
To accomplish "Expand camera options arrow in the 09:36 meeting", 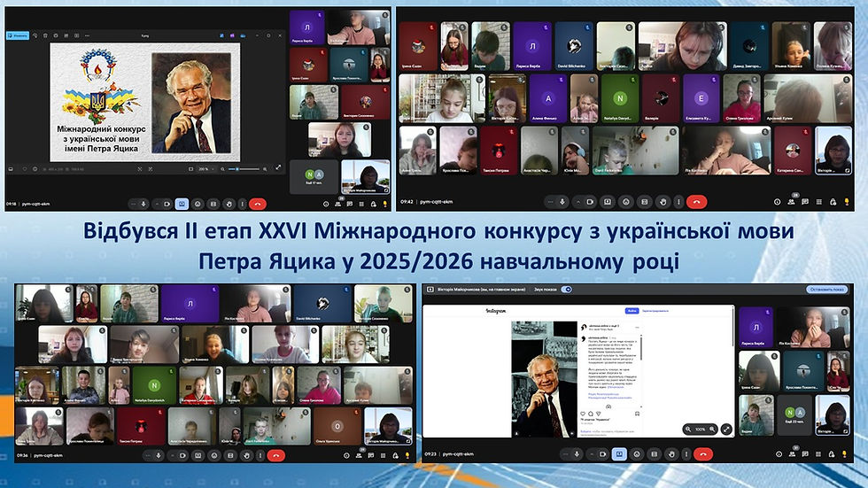I will (x=173, y=455).
